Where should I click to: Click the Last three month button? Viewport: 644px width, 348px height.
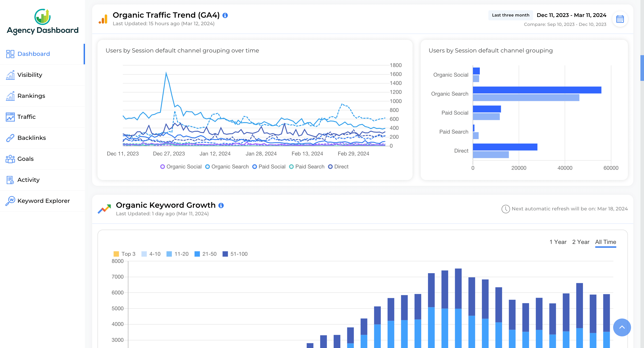click(511, 15)
